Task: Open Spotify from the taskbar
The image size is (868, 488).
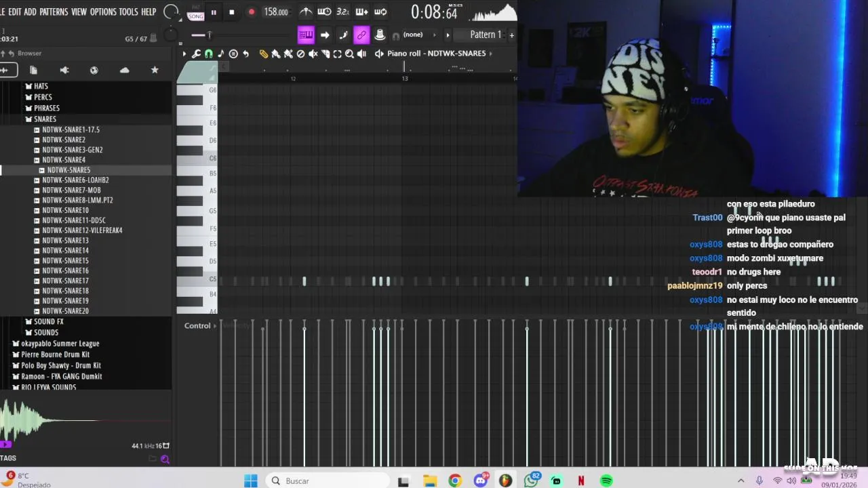Action: [606, 481]
